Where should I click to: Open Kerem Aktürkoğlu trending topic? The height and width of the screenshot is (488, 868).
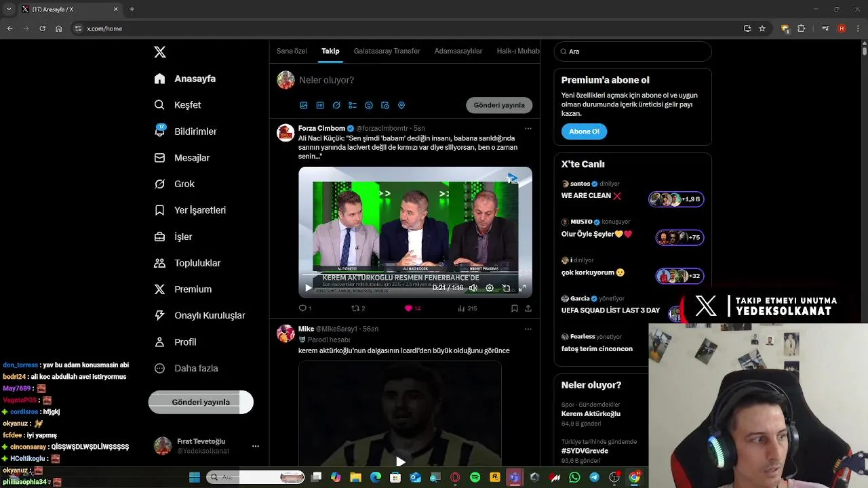591,413
